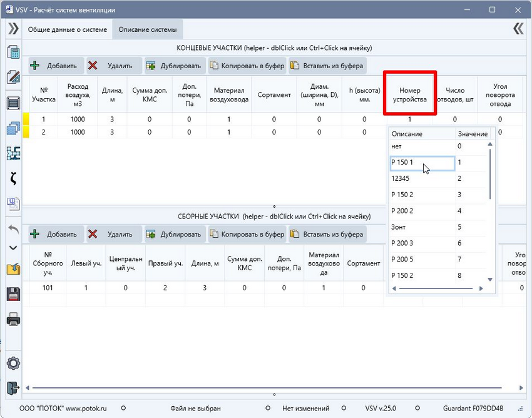Click the Правый уч. column header
The width and height of the screenshot is (532, 418).
pos(165,263)
